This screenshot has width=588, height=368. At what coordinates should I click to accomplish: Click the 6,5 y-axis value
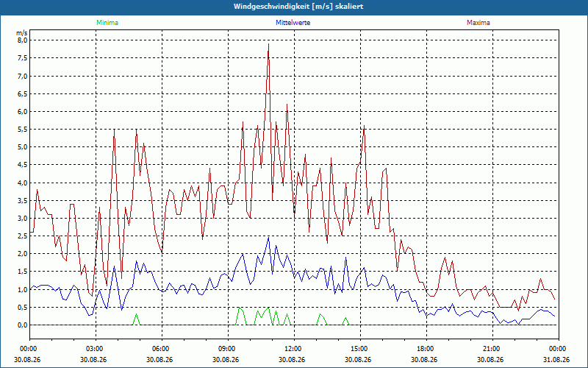[x=23, y=94]
